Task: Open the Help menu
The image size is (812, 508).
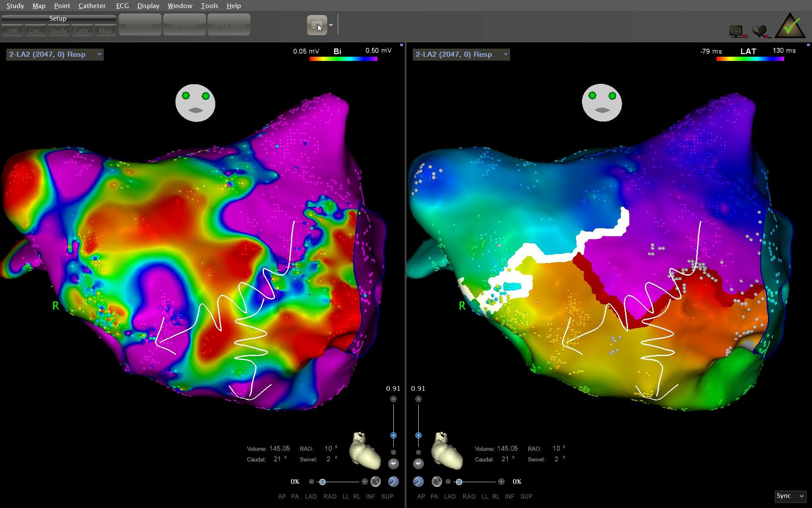Action: tap(233, 6)
